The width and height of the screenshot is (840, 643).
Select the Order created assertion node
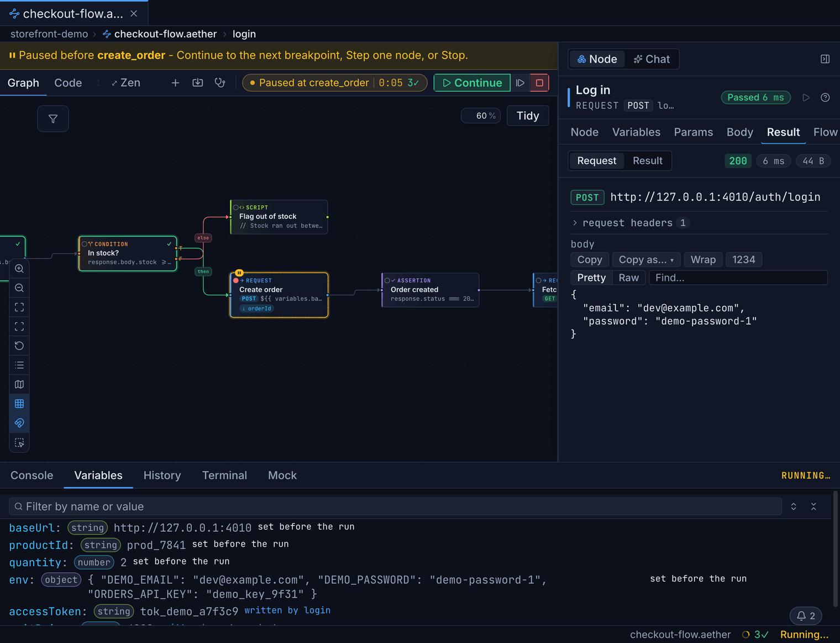[x=431, y=290]
